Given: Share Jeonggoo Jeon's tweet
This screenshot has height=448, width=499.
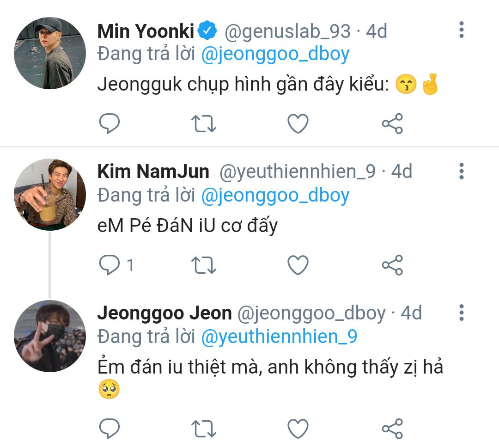Looking at the screenshot, I should coord(392,429).
